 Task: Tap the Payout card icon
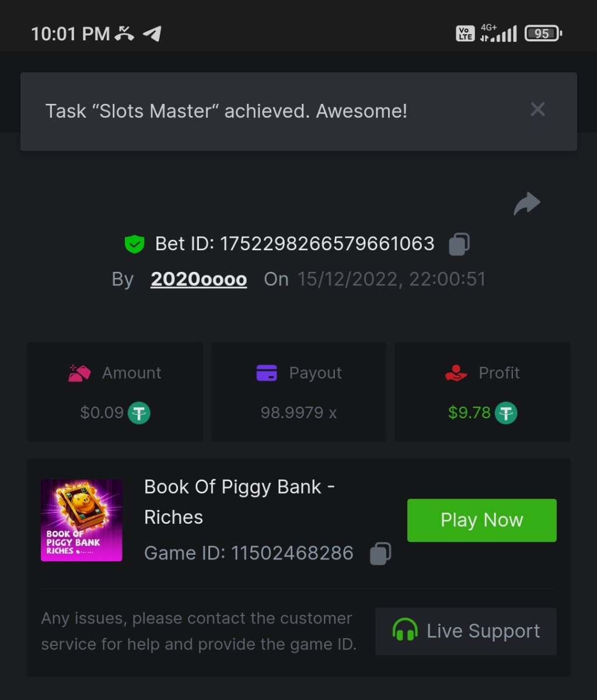point(267,373)
